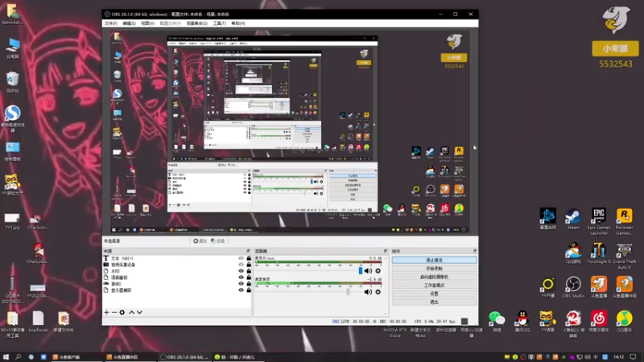Viewport: 644px width, 362px height.
Task: Toggle lock on 视频采集设备 source
Action: [249, 265]
